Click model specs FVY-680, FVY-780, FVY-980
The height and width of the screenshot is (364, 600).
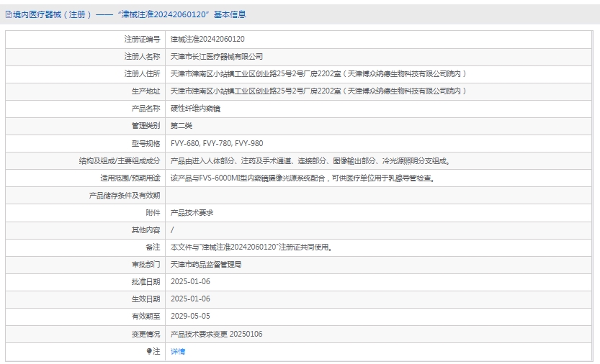216,143
